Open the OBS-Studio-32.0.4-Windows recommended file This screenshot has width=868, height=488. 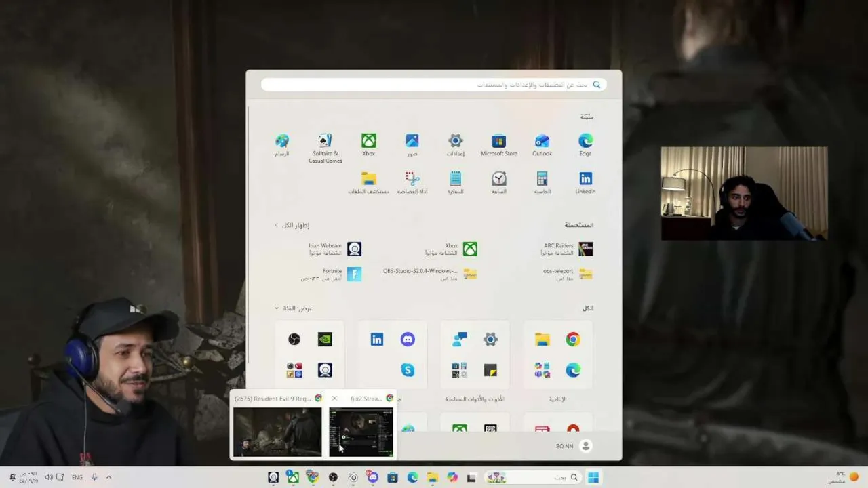430,274
